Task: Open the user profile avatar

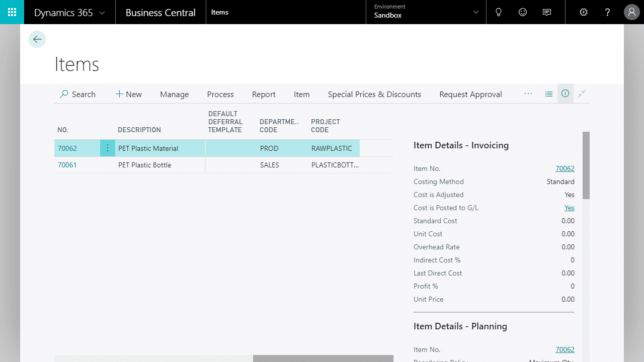Action: 631,12
